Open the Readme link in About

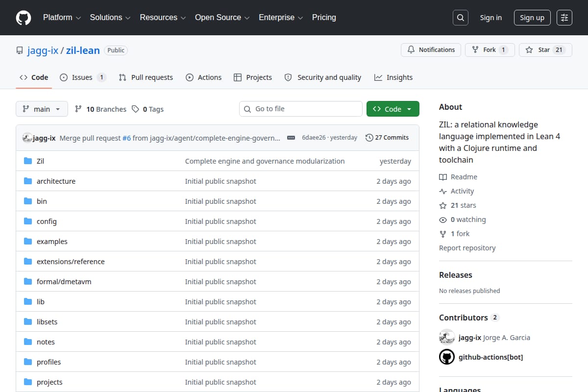point(458,177)
